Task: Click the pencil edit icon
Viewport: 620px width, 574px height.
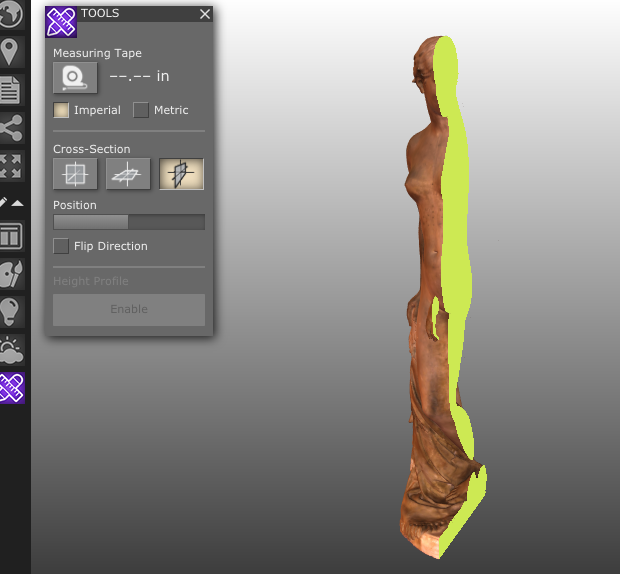Action: (x=3, y=202)
